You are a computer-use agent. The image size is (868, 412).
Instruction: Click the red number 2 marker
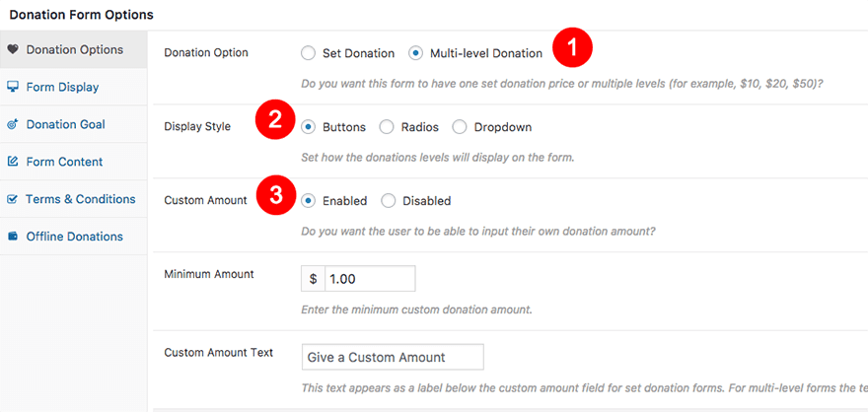click(x=274, y=121)
